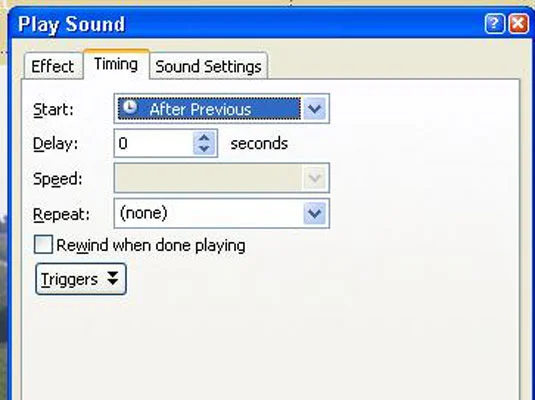
Task: Decrease delay with the down arrow
Action: (x=204, y=149)
